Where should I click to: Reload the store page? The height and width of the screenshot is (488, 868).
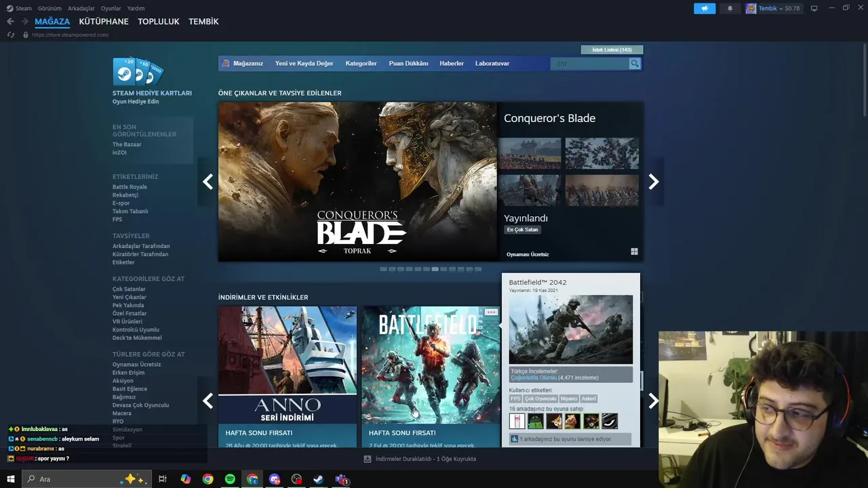coord(10,35)
